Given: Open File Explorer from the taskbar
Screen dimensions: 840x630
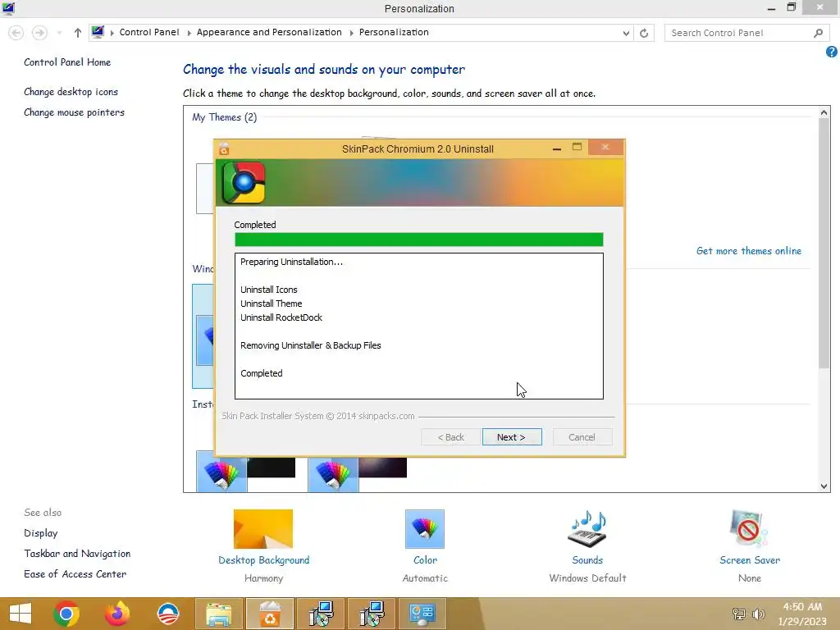Looking at the screenshot, I should click(x=219, y=614).
